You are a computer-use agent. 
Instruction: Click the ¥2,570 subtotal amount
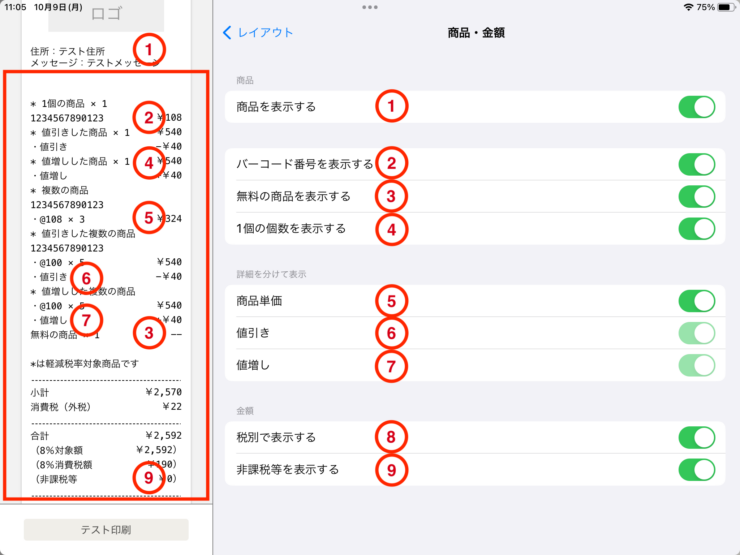163,392
